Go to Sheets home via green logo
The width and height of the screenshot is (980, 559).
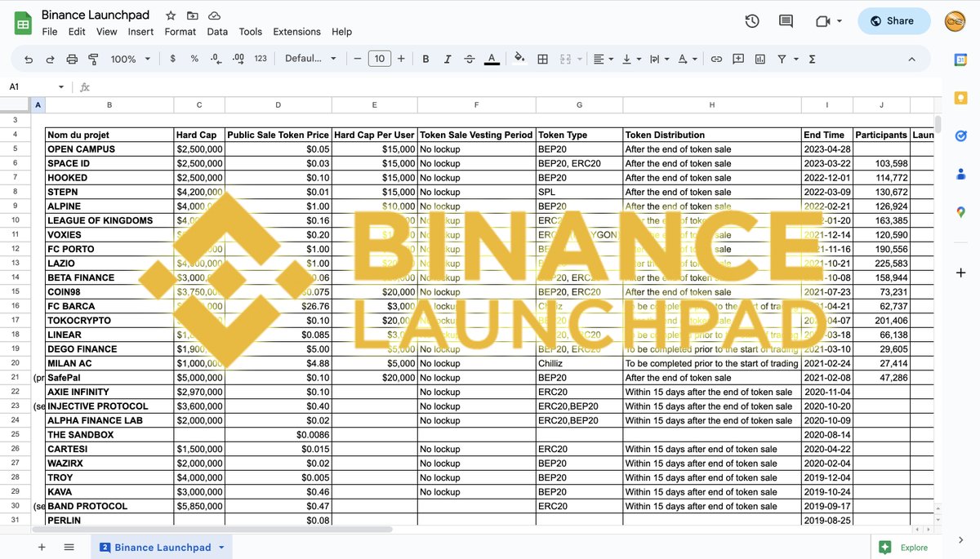pos(23,24)
